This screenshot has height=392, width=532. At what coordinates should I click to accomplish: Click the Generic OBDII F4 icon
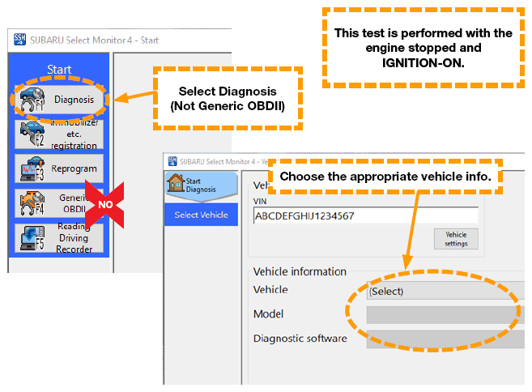pos(29,204)
